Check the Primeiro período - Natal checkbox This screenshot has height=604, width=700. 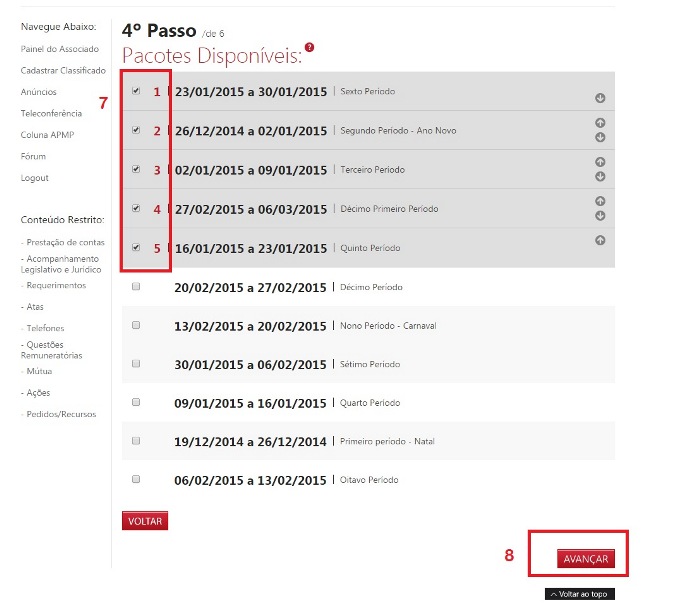(136, 441)
